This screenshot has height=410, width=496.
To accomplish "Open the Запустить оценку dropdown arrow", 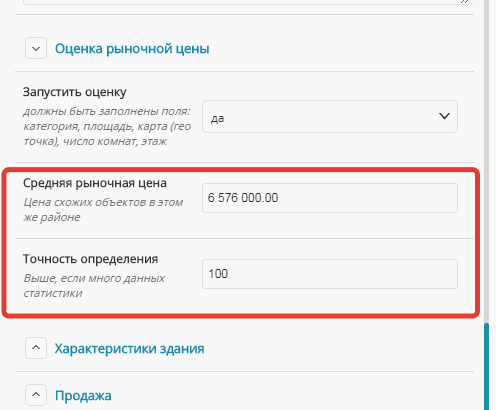I will point(444,116).
